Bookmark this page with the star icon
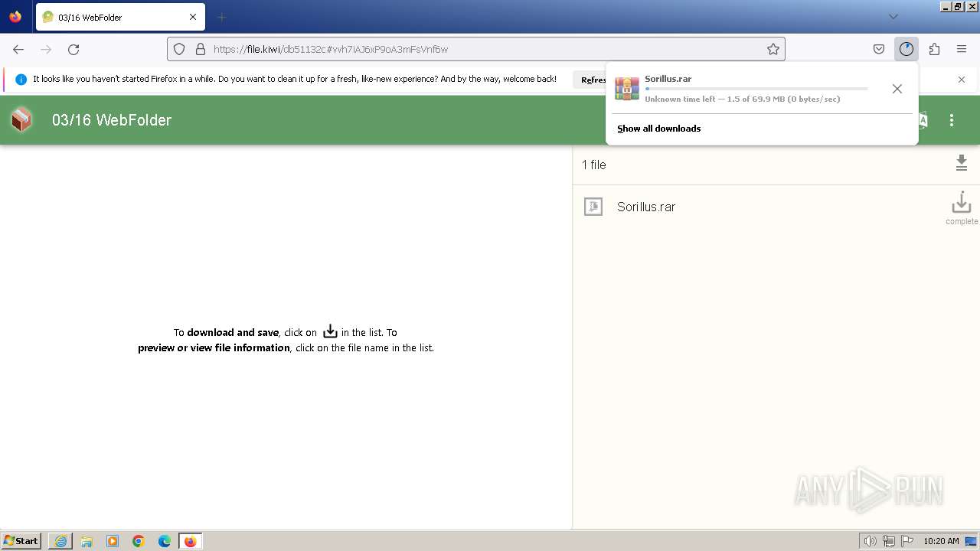 (773, 49)
